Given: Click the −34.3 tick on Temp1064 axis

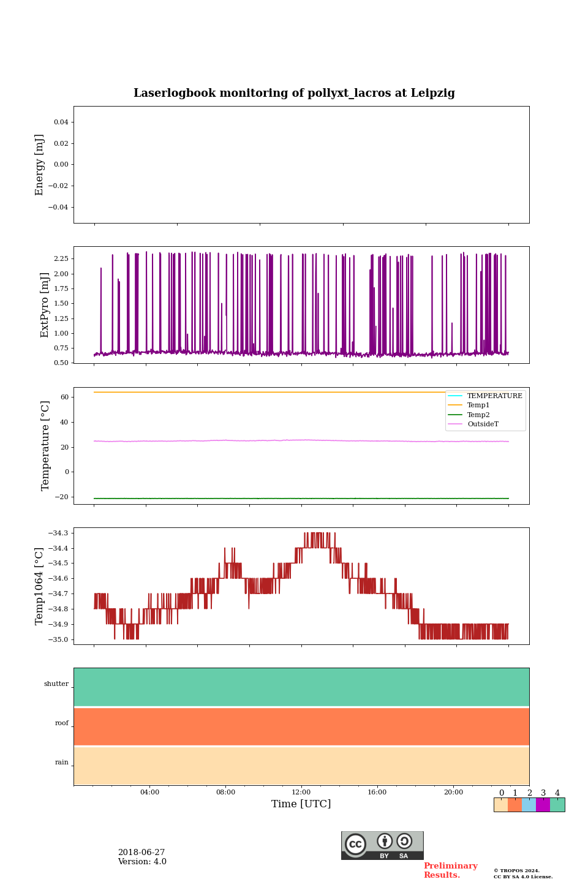Looking at the screenshot, I should (59, 533).
